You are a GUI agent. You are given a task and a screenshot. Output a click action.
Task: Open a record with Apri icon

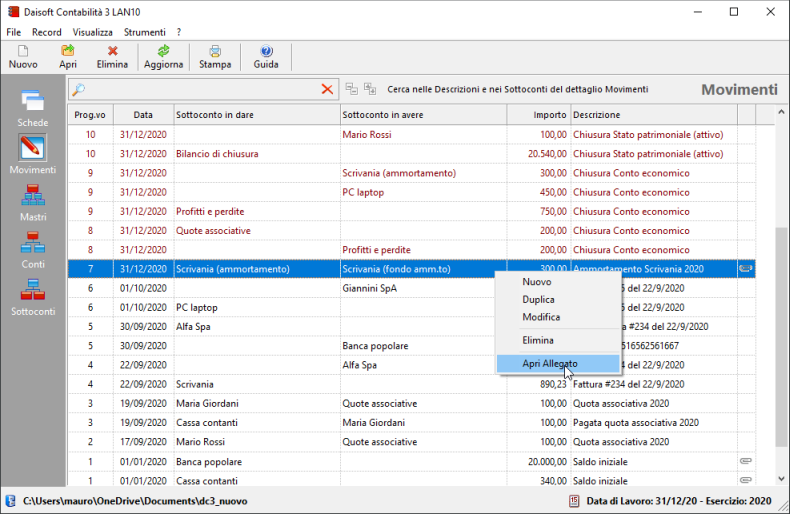tap(68, 57)
